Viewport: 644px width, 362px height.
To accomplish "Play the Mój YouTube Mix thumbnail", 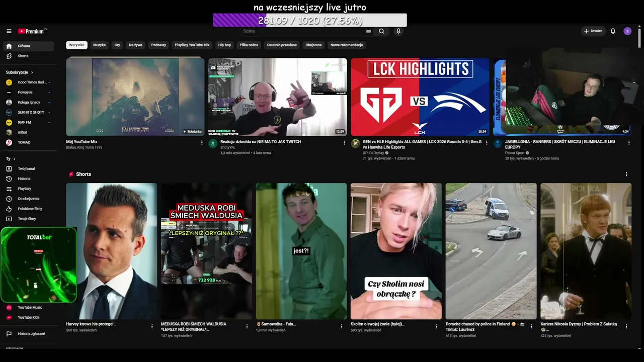I will pos(135,97).
